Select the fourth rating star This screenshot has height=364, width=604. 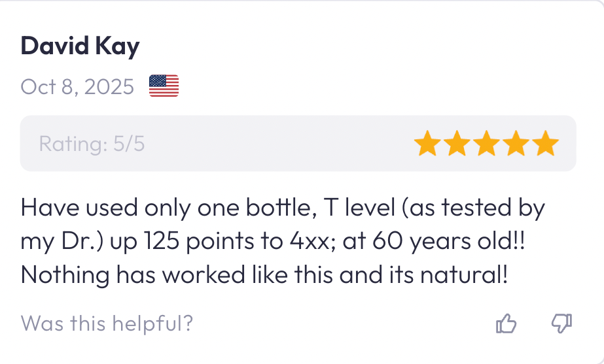(516, 144)
